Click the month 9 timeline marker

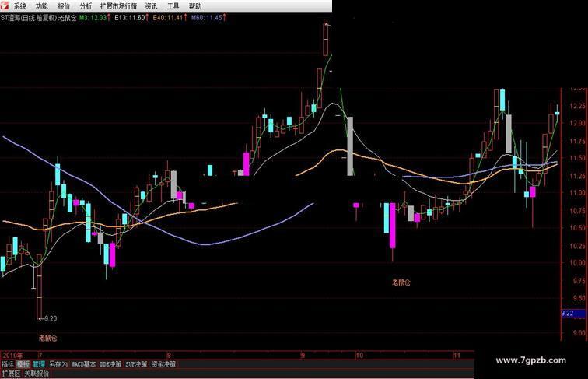click(x=303, y=355)
